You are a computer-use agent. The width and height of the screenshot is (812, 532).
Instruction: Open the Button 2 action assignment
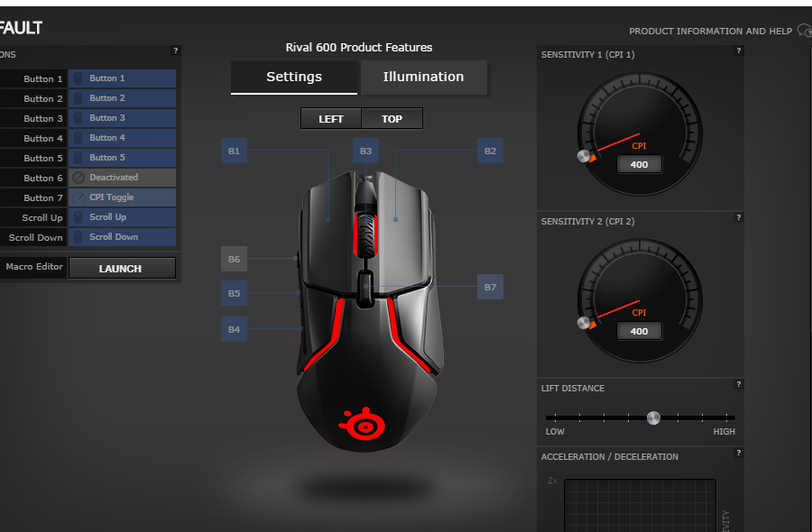tap(122, 98)
